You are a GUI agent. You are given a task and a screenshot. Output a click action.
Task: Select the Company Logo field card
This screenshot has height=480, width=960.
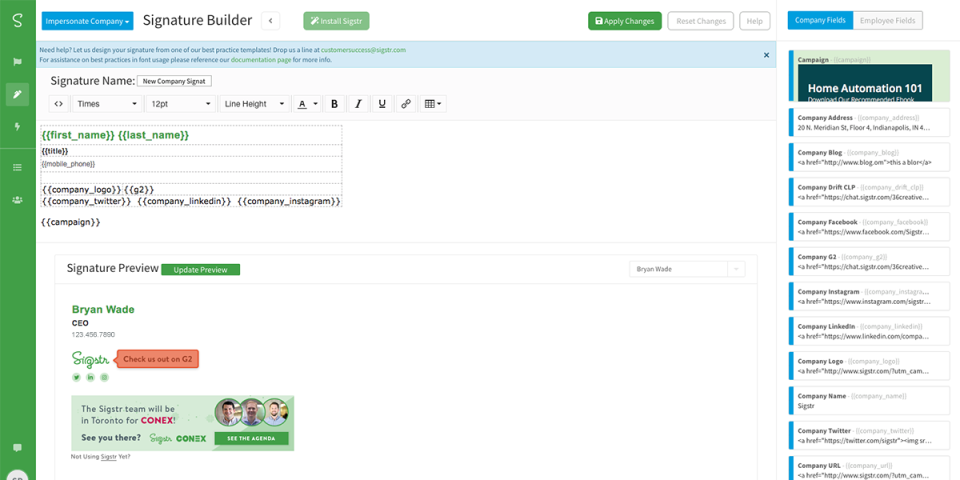point(869,366)
